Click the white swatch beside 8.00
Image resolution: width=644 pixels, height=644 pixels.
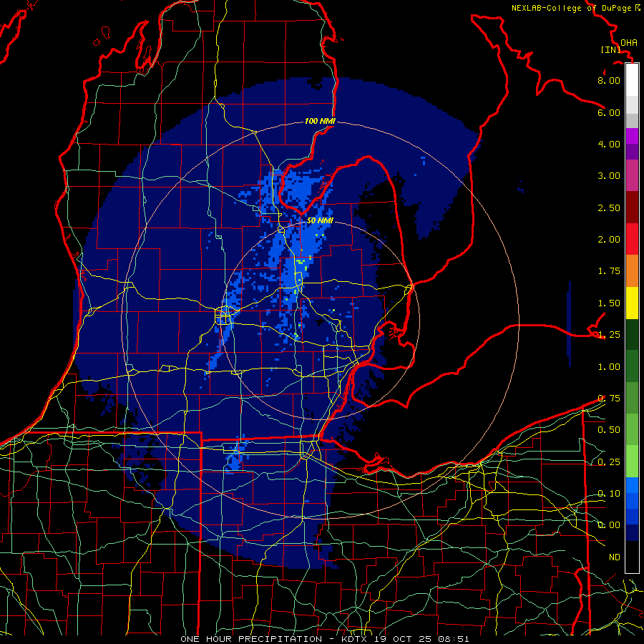[x=632, y=79]
